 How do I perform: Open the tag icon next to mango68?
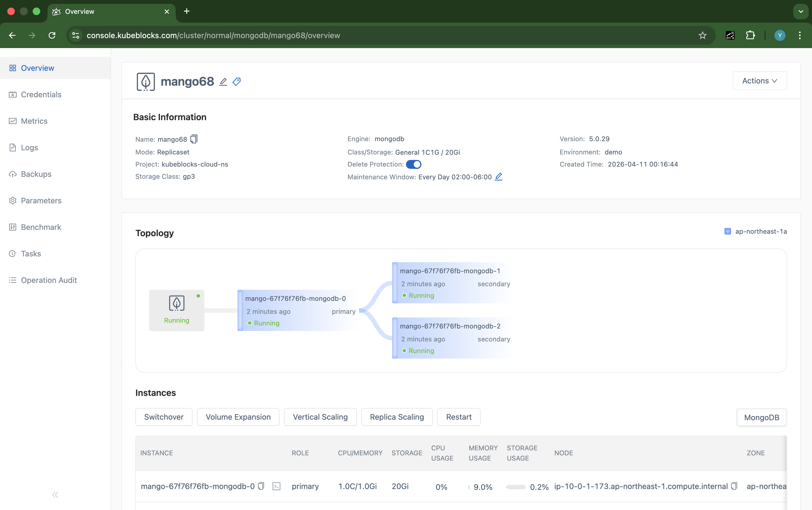(236, 82)
